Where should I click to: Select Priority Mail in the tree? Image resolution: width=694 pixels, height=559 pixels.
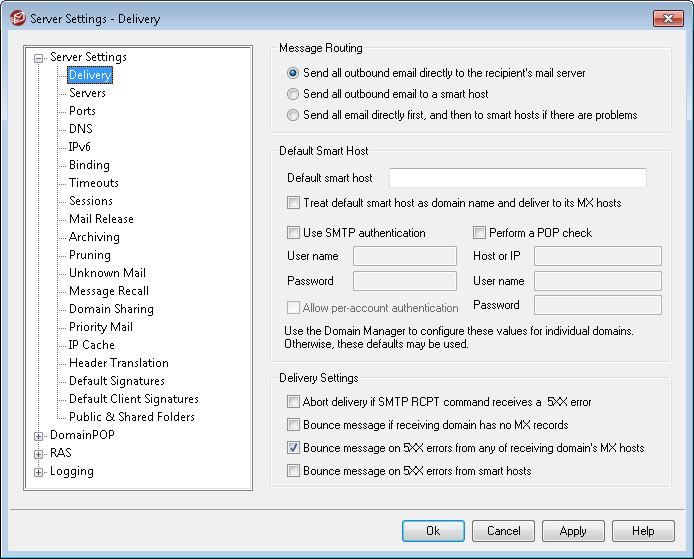click(x=100, y=327)
